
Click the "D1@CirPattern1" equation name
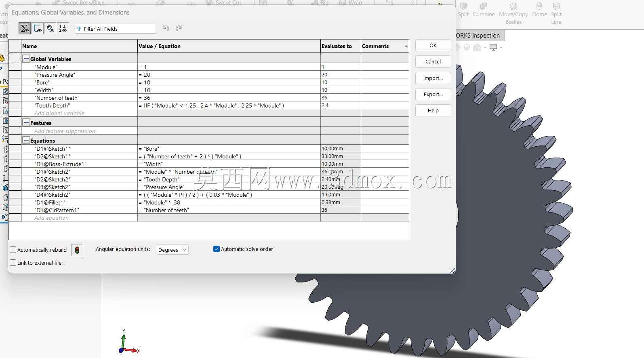[x=57, y=210]
